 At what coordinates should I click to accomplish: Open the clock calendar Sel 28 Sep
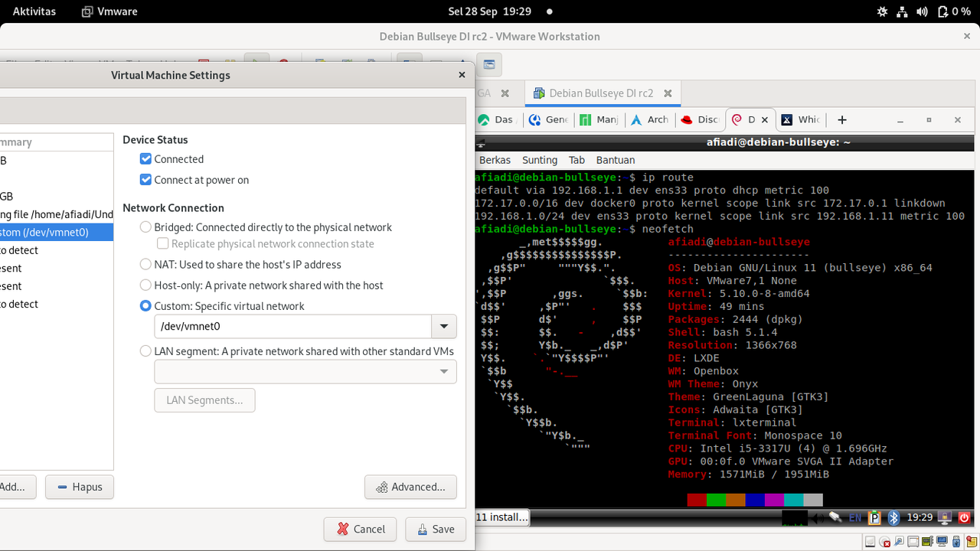(x=489, y=11)
